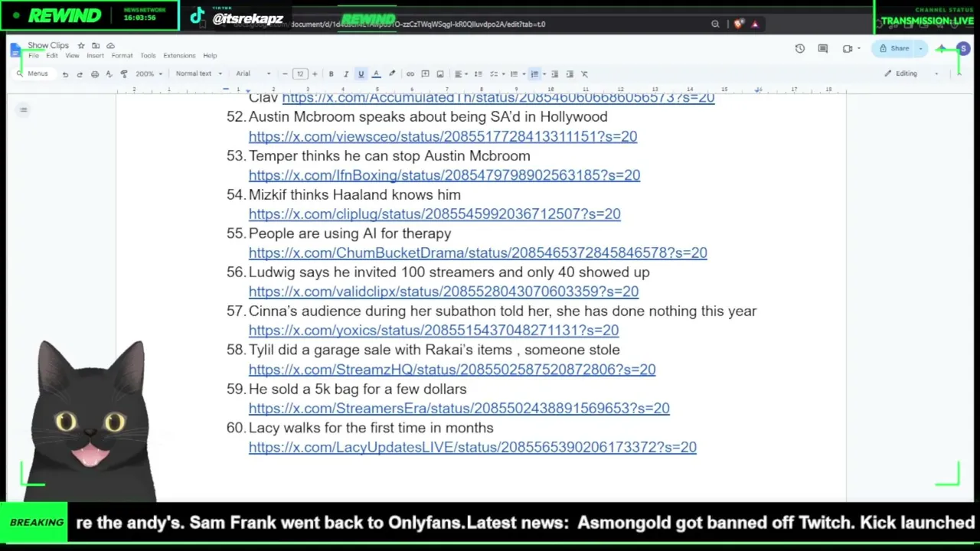Click the move-to-folder icon
Viewport: 980px width, 551px height.
point(96,46)
